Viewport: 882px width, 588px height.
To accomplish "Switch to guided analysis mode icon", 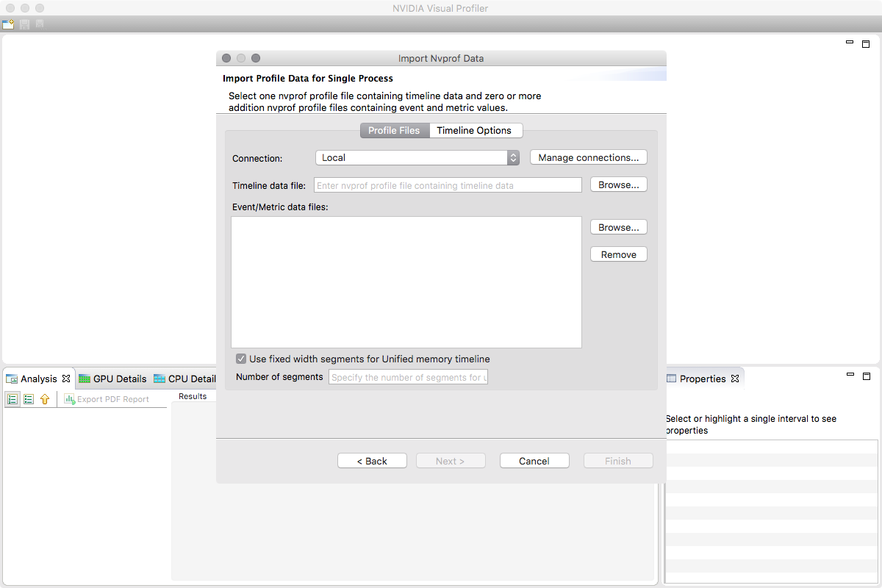I will tap(12, 399).
